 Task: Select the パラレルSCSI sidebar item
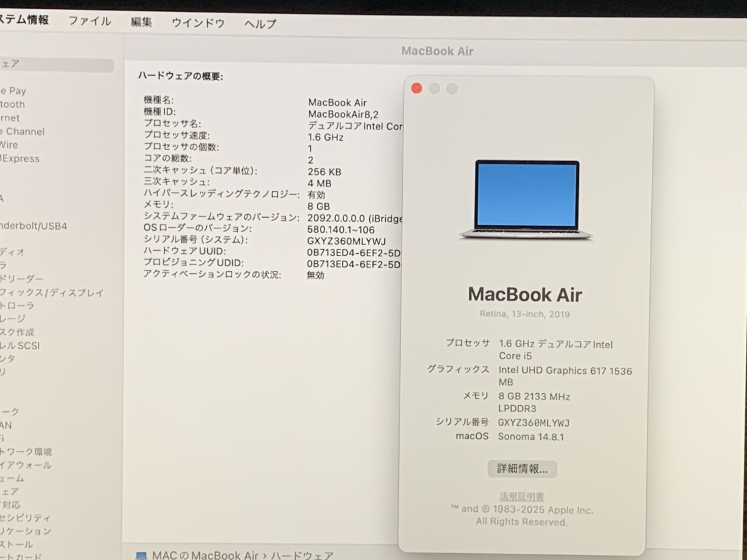(x=20, y=345)
